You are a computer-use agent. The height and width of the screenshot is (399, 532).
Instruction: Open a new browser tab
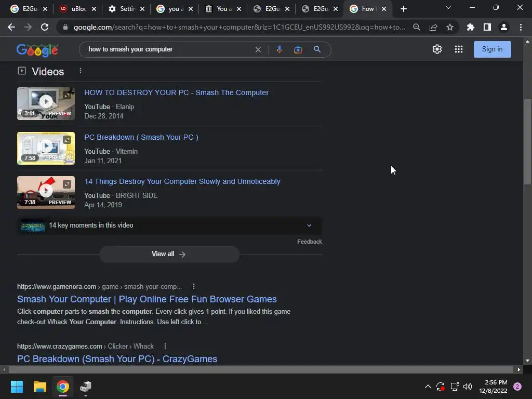coord(403,9)
